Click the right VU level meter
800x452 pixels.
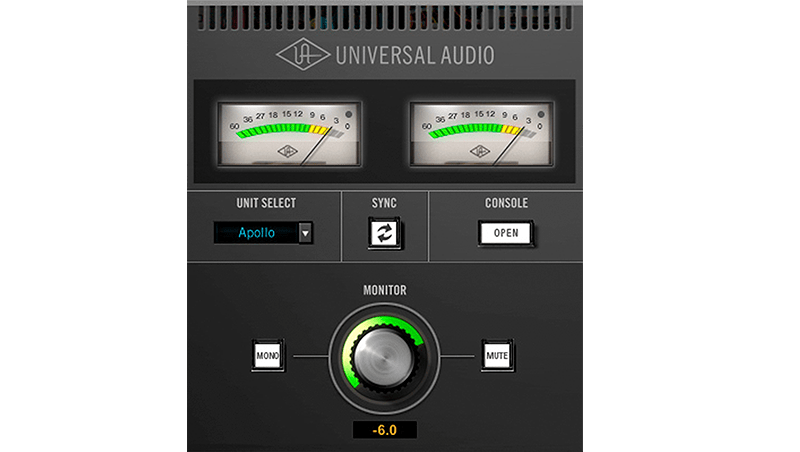[482, 134]
